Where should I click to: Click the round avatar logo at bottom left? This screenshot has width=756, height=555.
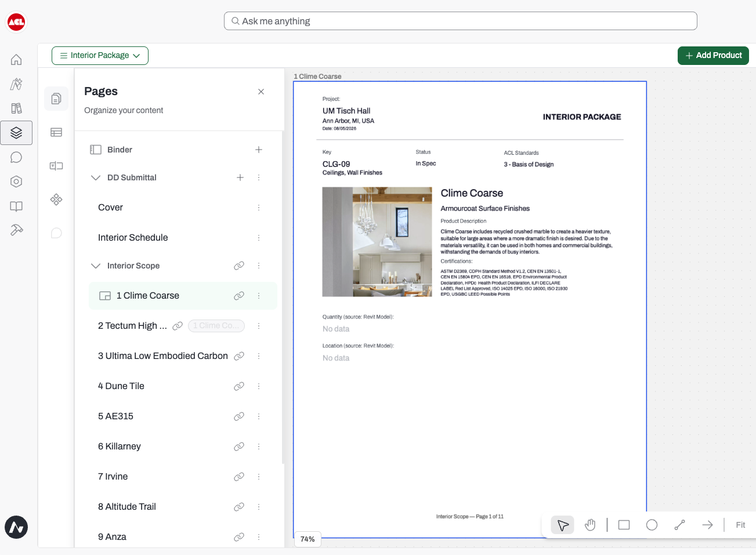pyautogui.click(x=16, y=527)
